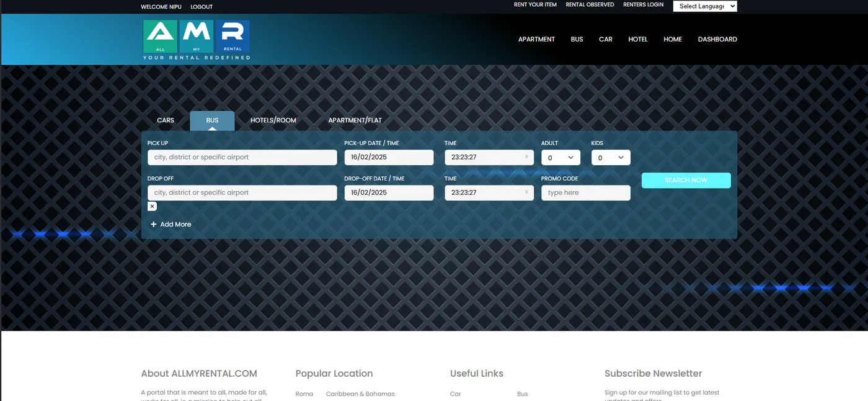Image resolution: width=868 pixels, height=401 pixels.
Task: Select the Bus search tab
Action: (212, 120)
